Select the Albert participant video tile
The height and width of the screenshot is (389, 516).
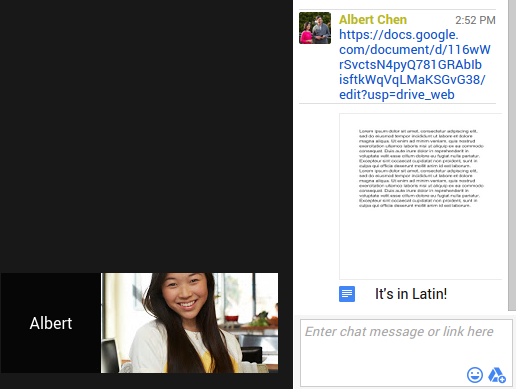[51, 323]
